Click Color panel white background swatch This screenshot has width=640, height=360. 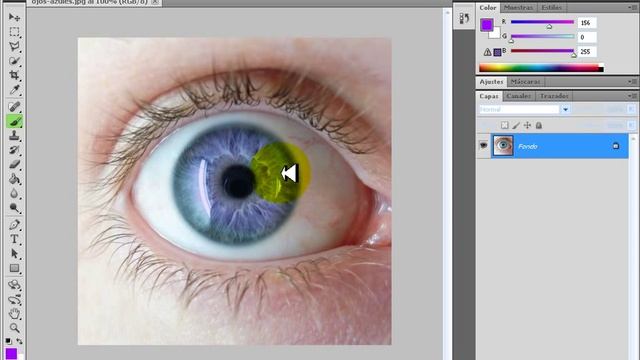(x=496, y=34)
